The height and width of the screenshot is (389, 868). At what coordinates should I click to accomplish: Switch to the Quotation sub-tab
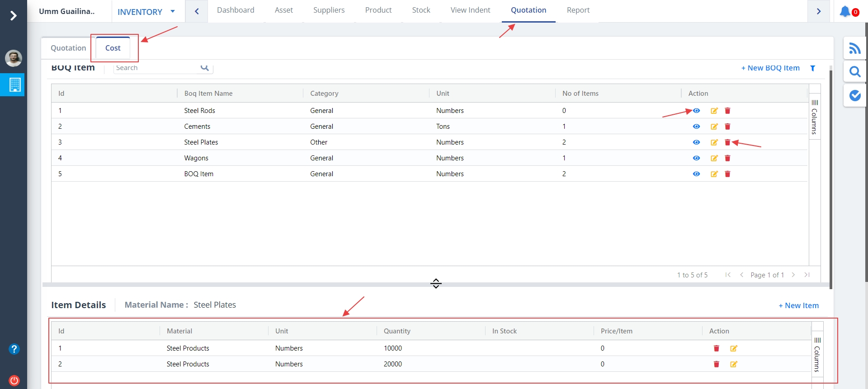pos(68,48)
